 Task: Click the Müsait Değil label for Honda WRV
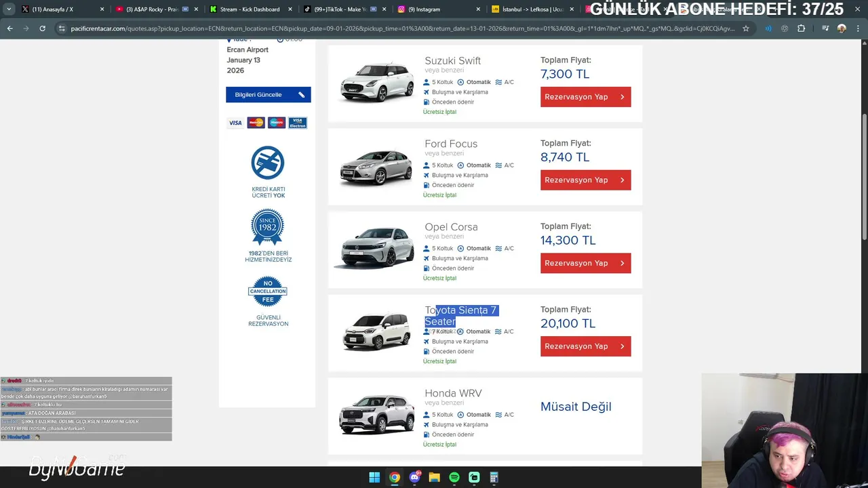point(576,407)
